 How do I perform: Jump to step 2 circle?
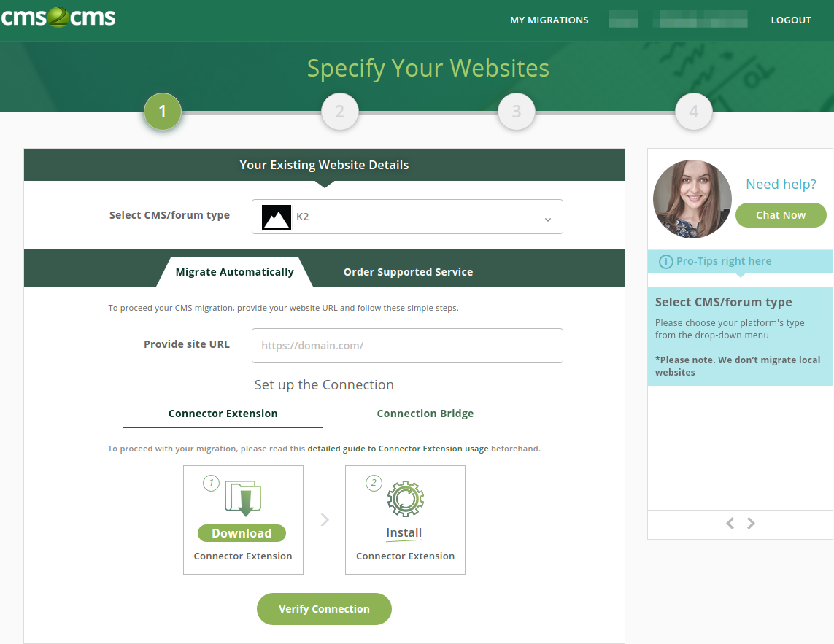[x=340, y=111]
